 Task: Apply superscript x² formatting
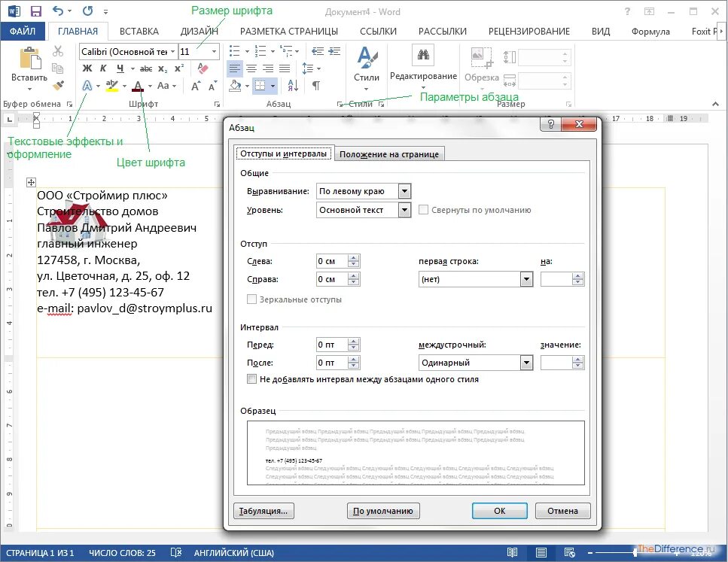tap(178, 68)
